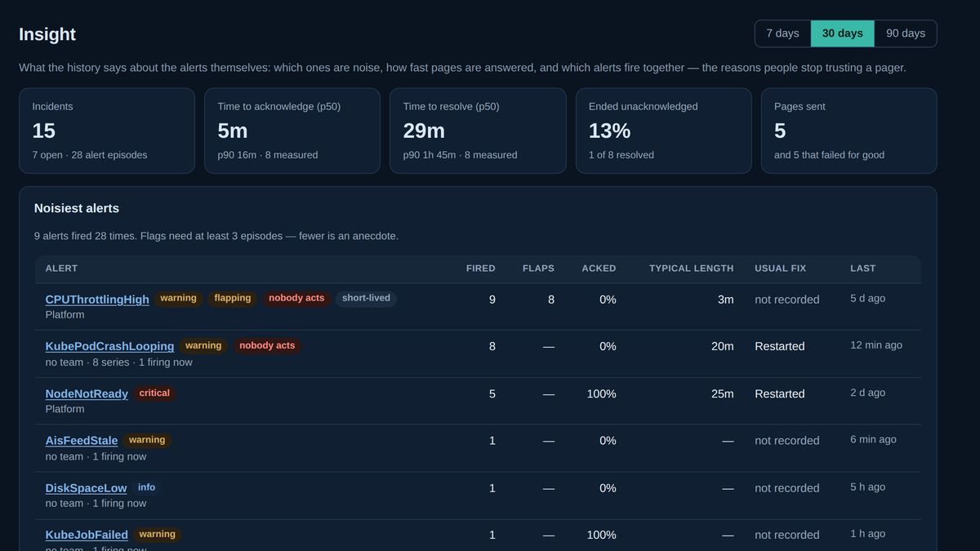Click the '5 d ago' last-fired value
Screen dimensions: 980x551
(867, 299)
